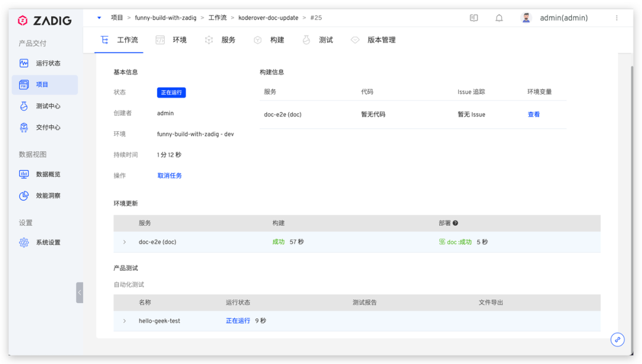Click admin(admin) username
The width and height of the screenshot is (642, 364).
tap(564, 18)
